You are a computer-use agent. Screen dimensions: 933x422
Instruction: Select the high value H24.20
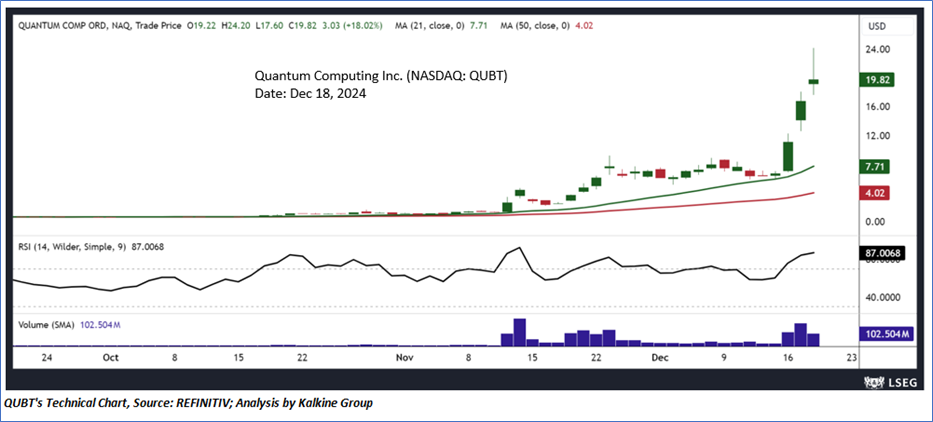[x=234, y=26]
